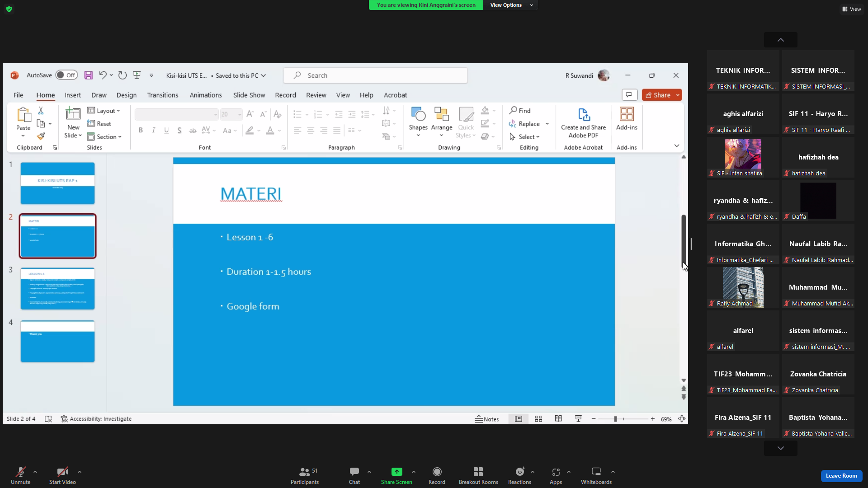Switch to Reading View
The image size is (868, 488).
558,419
